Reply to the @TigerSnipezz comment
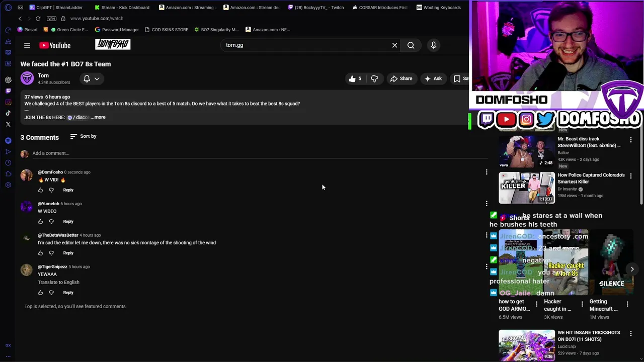 [x=68, y=293]
